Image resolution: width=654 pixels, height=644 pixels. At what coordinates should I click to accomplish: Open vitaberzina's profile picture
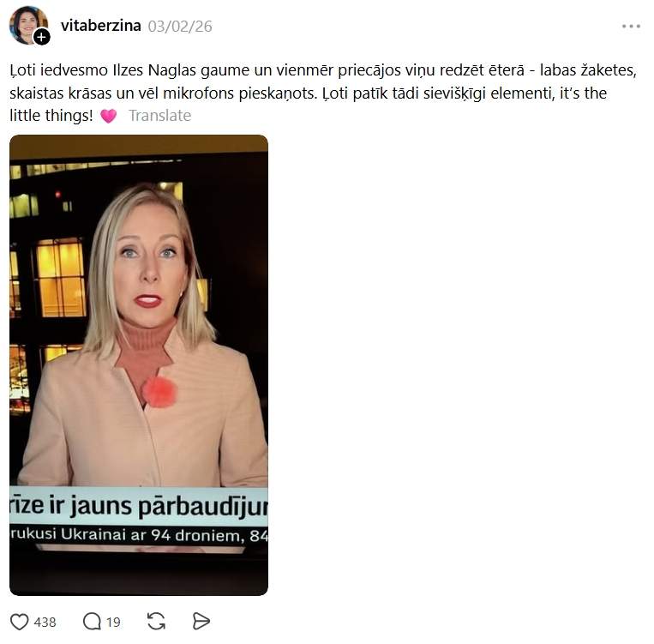click(x=28, y=25)
